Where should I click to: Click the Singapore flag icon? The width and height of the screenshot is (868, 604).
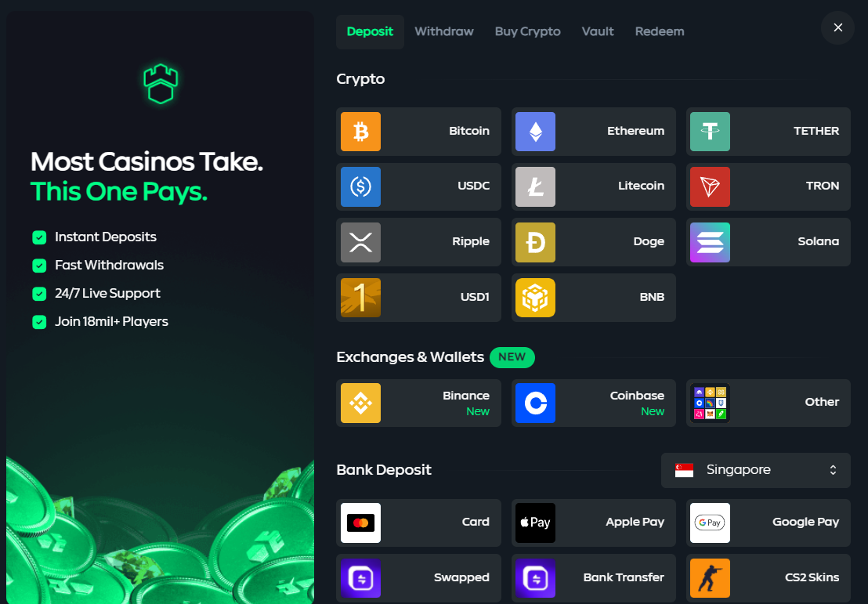(x=684, y=470)
